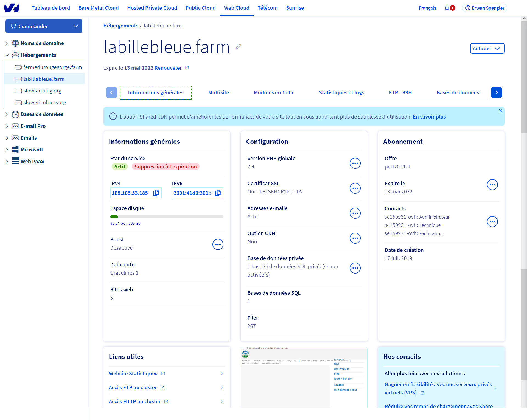The width and height of the screenshot is (527, 420).
Task: Open Version PHP globale options menu
Action: point(355,163)
